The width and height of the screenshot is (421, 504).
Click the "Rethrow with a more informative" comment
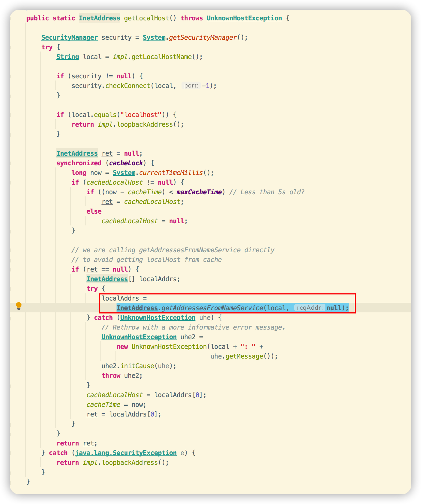(x=193, y=327)
